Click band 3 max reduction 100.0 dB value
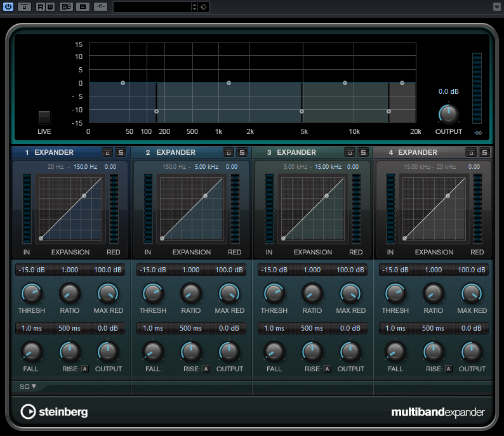This screenshot has width=504, height=436. 350,270
